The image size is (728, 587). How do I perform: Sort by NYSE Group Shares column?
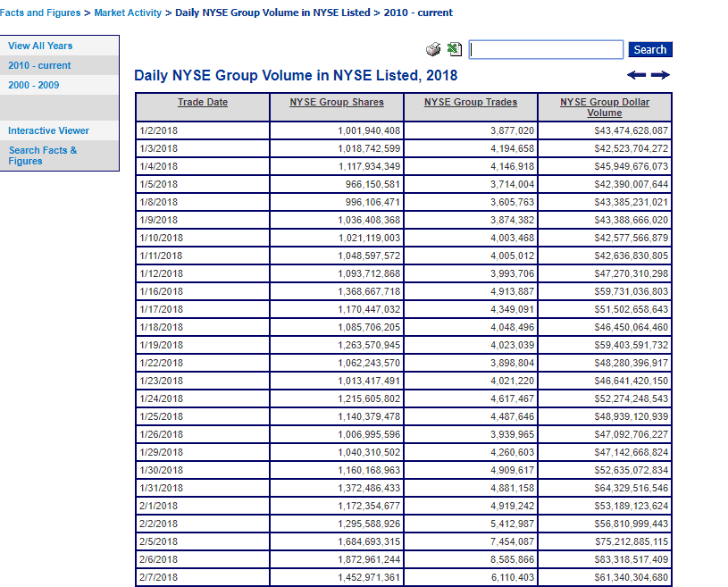pyautogui.click(x=337, y=102)
